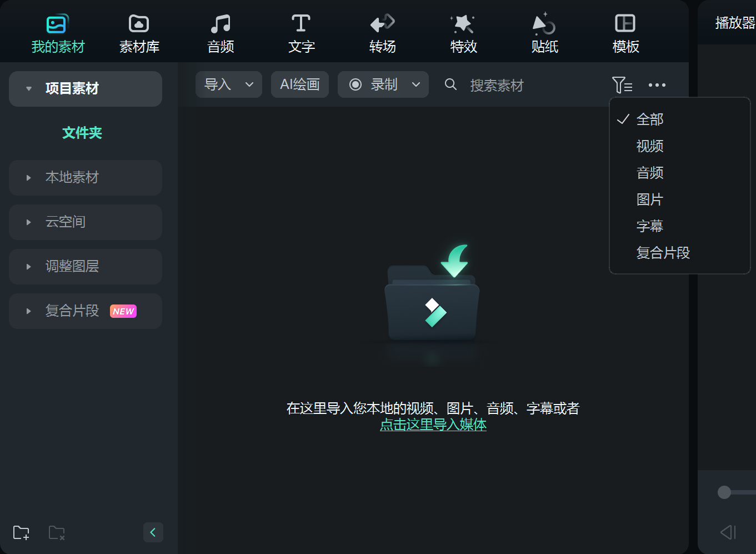The width and height of the screenshot is (756, 554).
Task: Click the AI绘画 button
Action: [x=299, y=84]
